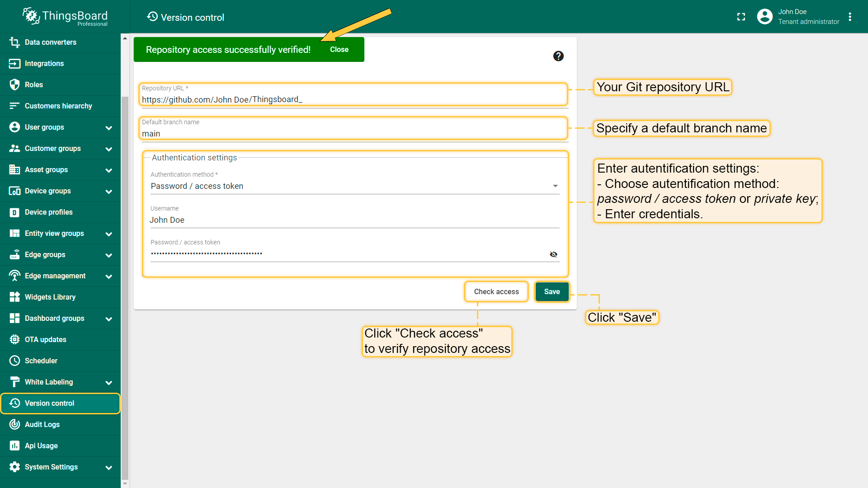Click the Customer groups people icon
868x488 pixels.
coord(14,148)
